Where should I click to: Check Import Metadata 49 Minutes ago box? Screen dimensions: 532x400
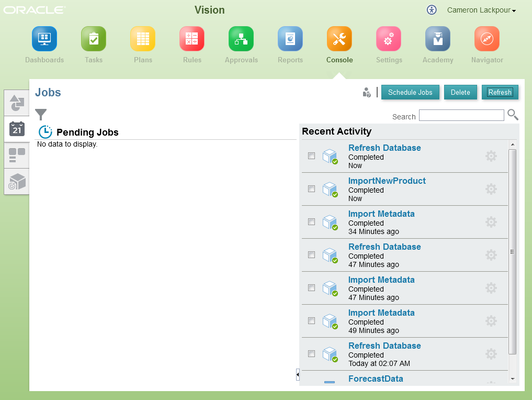tap(311, 320)
